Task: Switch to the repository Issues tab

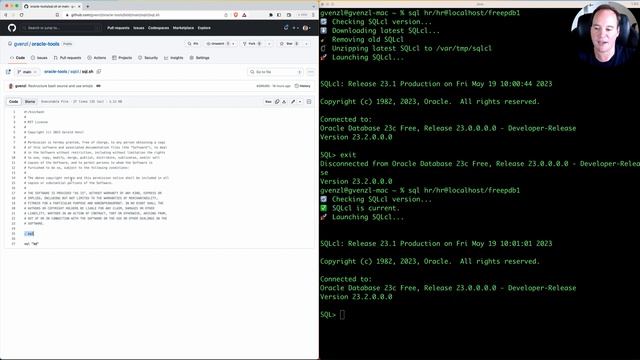Action: [39, 58]
